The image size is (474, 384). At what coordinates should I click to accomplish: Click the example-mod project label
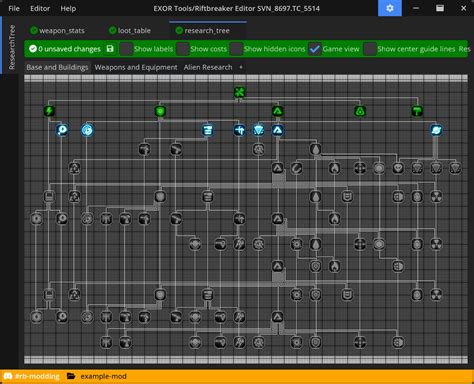pyautogui.click(x=103, y=376)
